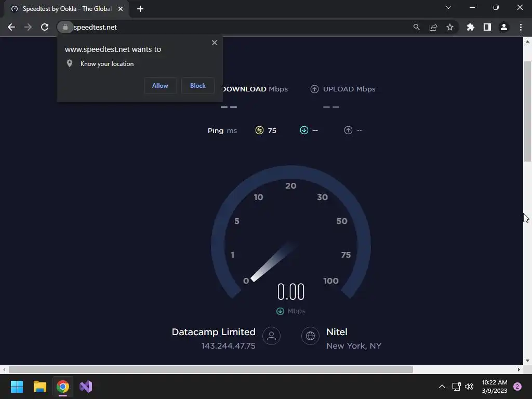Click the download latency icon
The height and width of the screenshot is (399, 532).
[304, 130]
